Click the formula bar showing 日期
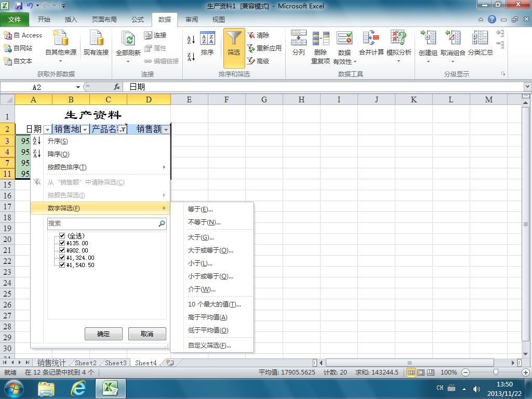This screenshot has width=532, height=399. tap(324, 87)
